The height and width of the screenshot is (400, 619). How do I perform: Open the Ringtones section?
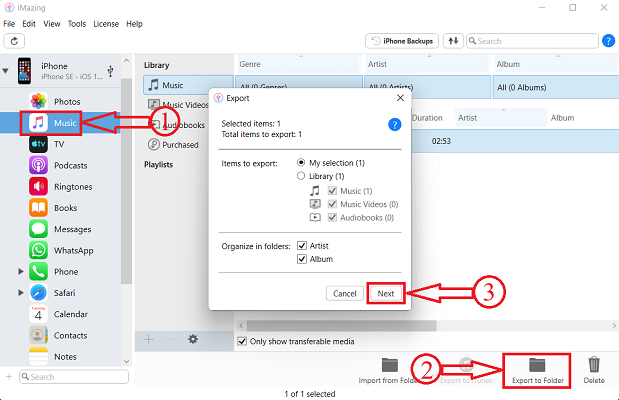[x=38, y=186]
